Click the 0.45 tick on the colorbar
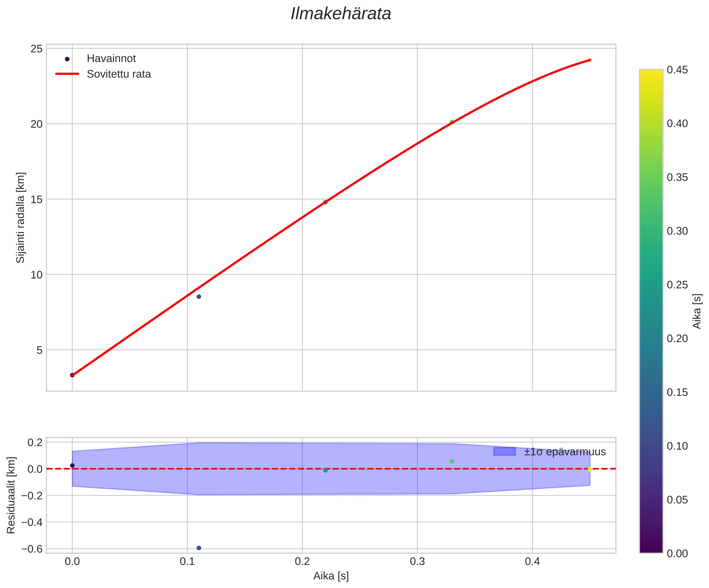The image size is (709, 588). point(677,70)
